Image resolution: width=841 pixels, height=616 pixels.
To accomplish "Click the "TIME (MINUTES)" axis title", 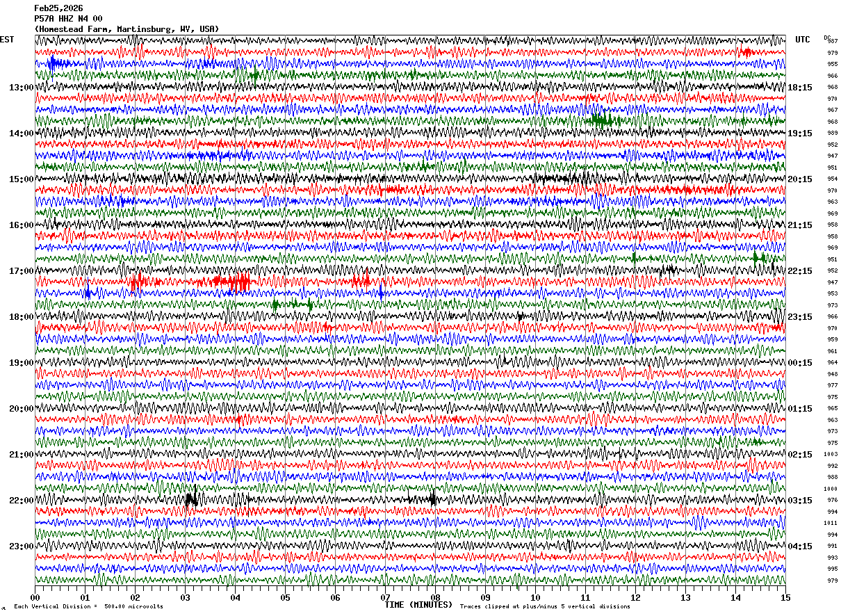I will click(419, 605).
